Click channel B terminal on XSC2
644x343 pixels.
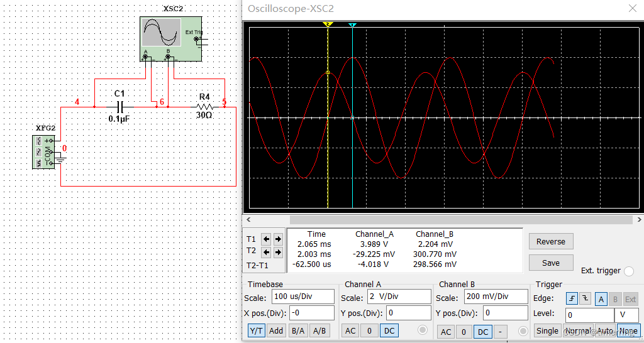[168, 56]
